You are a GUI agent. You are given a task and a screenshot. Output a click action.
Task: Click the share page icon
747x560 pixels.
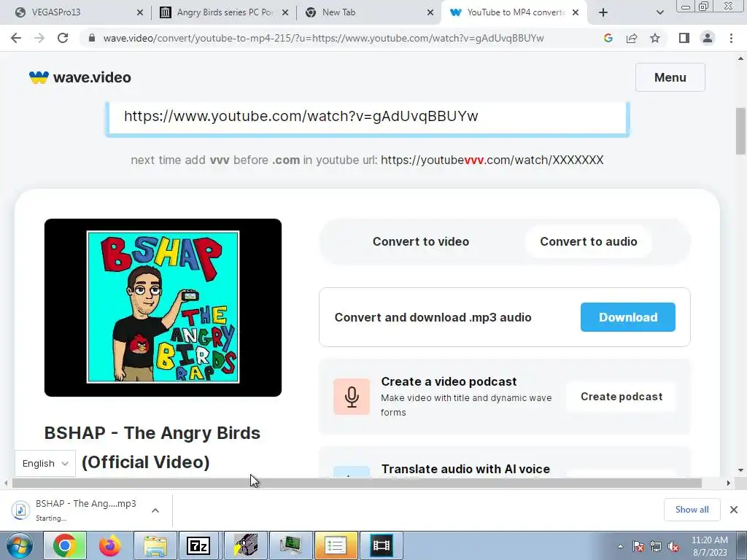pos(632,38)
